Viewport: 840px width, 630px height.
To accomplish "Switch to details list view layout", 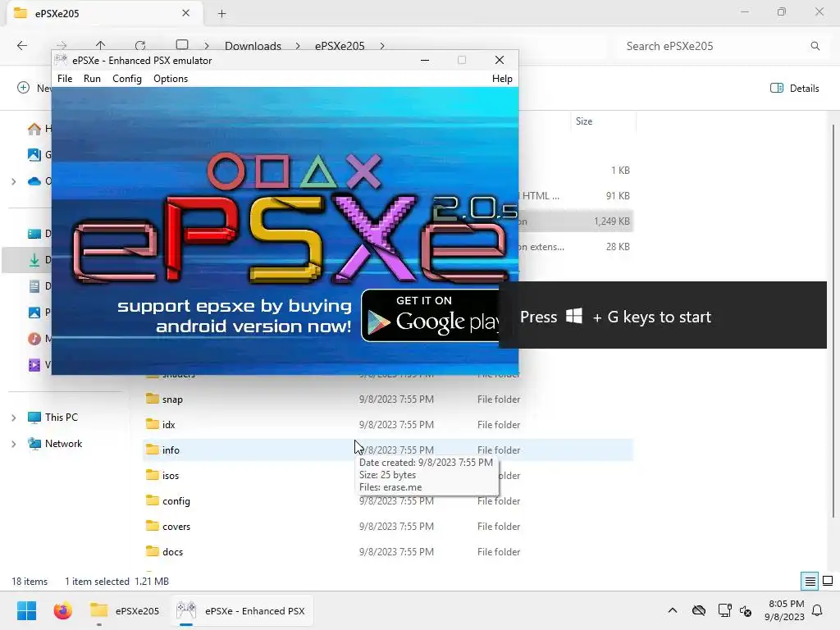I will (810, 582).
